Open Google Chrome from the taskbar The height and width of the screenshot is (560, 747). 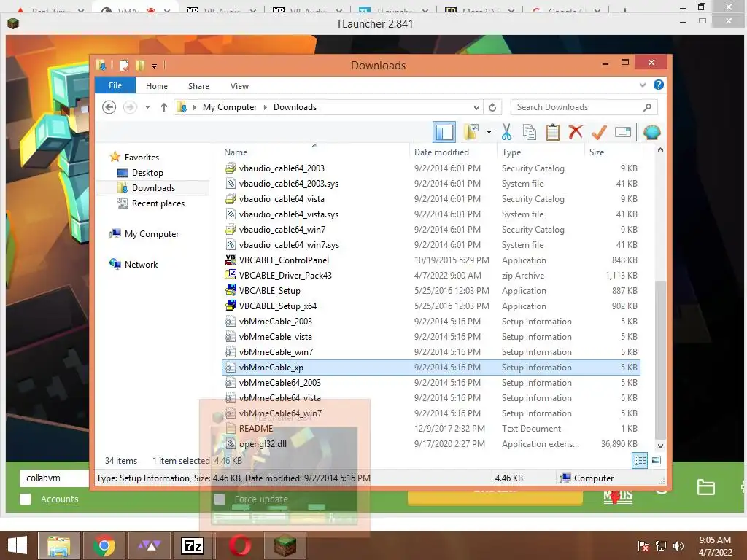coord(104,545)
